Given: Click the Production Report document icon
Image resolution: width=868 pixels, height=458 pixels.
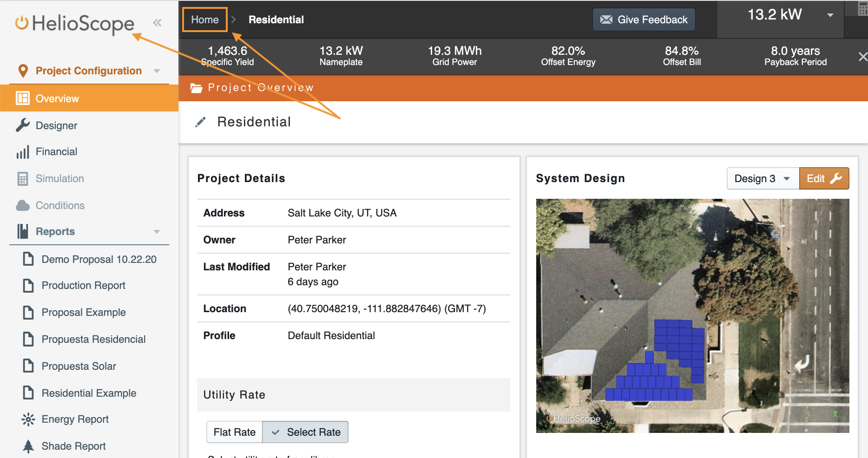Looking at the screenshot, I should point(28,285).
